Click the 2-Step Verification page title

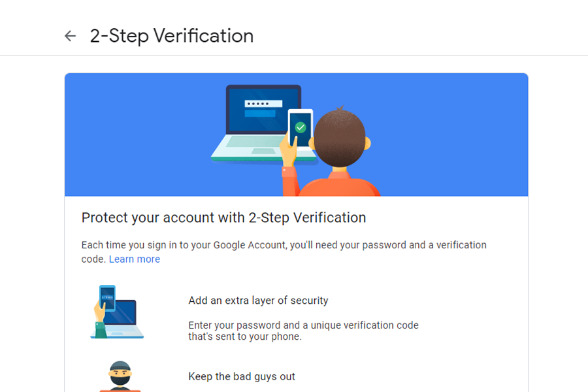coord(171,36)
